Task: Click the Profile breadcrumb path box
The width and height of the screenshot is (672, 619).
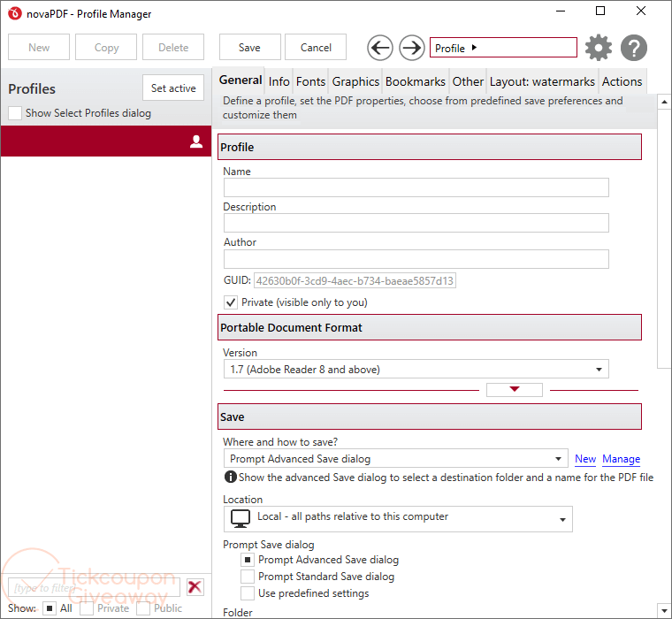Action: (504, 47)
